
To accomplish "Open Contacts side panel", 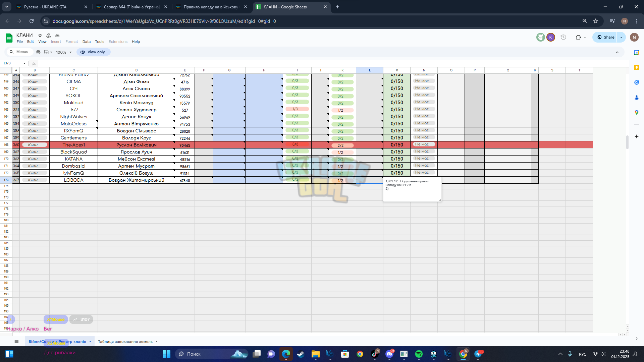I will (636, 98).
